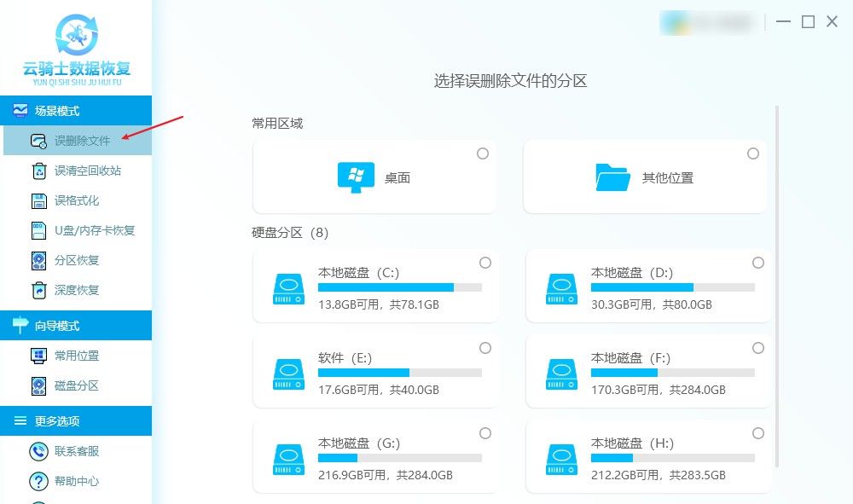Select the 本地磁盘 (D:) radio button
Screen dimensions: 853x504
(x=758, y=263)
